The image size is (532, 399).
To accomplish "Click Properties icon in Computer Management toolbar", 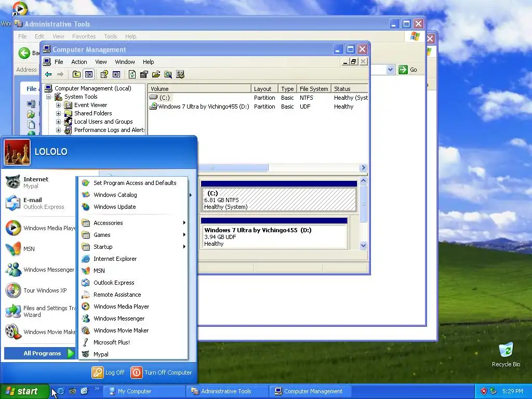I will click(x=144, y=74).
